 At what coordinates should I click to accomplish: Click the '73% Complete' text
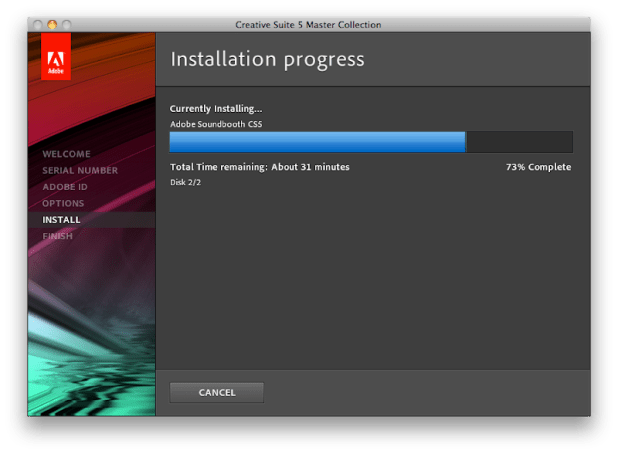coord(538,167)
